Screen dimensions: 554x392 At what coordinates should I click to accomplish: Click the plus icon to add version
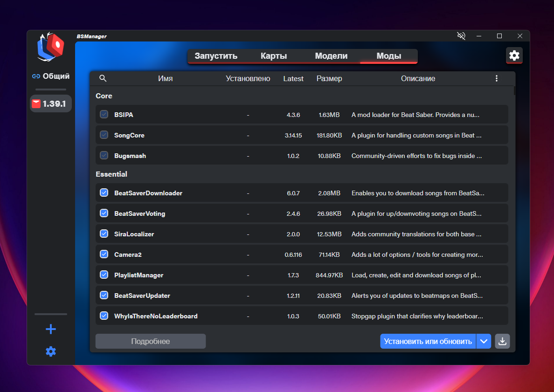click(51, 330)
